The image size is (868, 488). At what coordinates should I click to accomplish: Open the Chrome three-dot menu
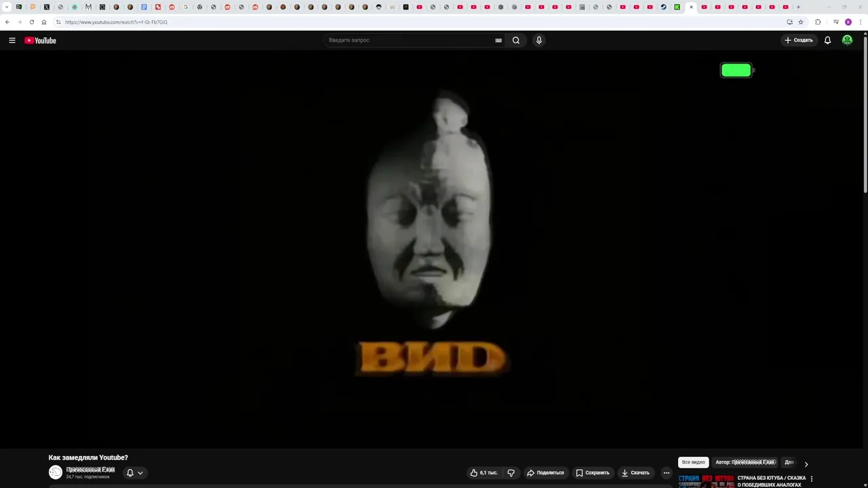[860, 22]
